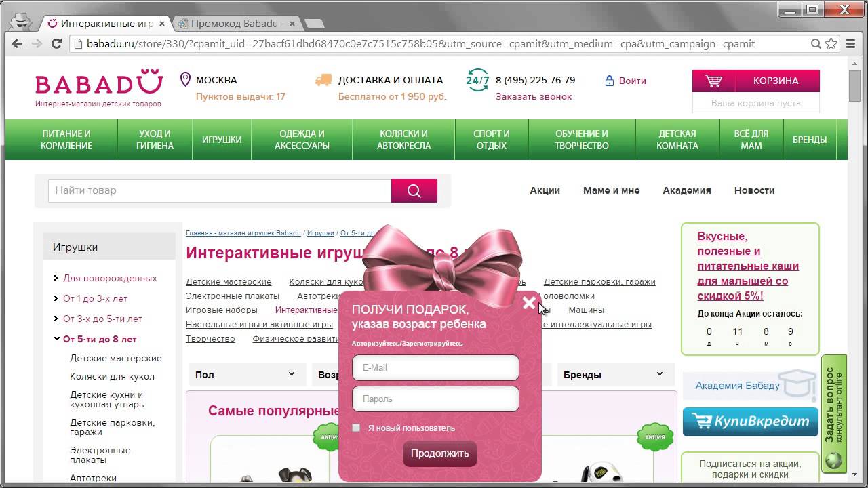Click the browser back arrow
Image resolution: width=868 pixels, height=488 pixels.
click(x=18, y=43)
